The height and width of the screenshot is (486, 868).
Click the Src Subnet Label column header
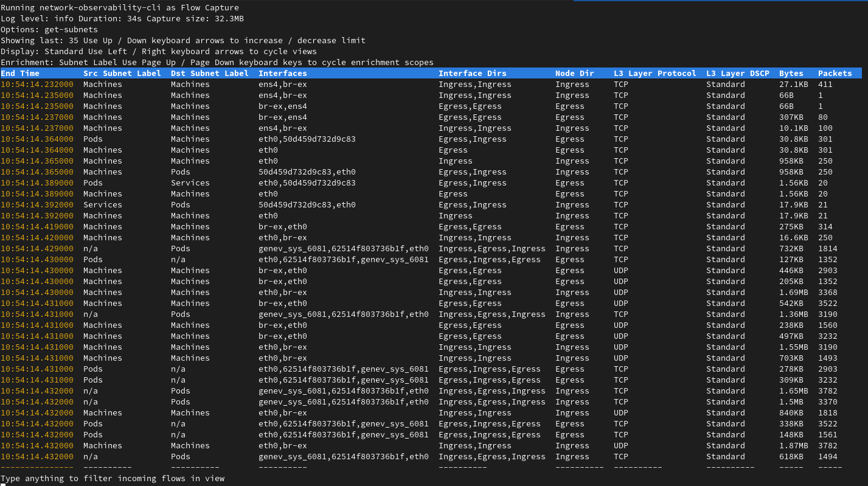pos(122,73)
